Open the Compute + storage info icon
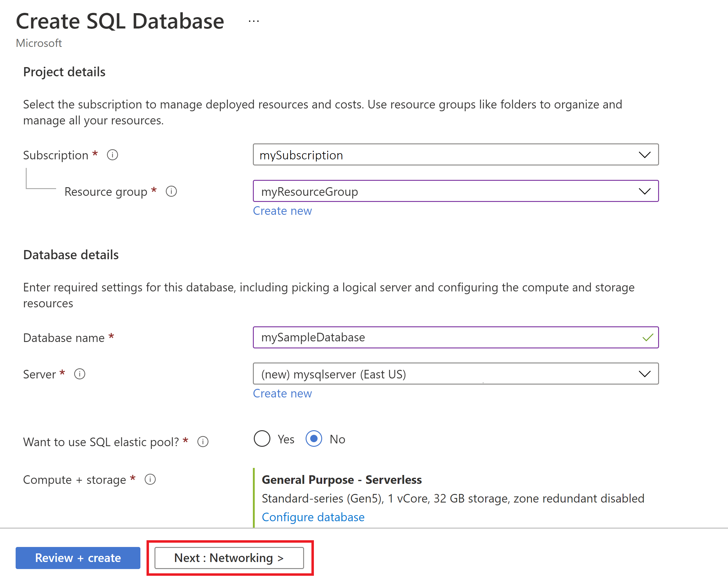The width and height of the screenshot is (728, 577). click(150, 479)
